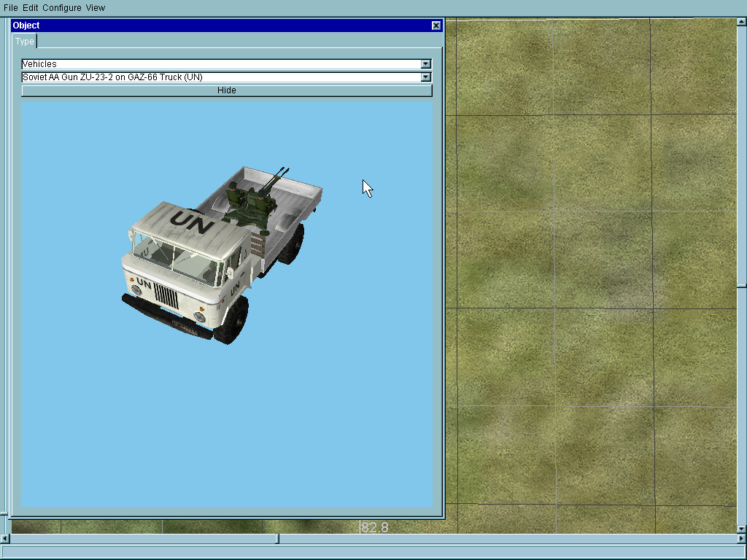The image size is (747, 560).
Task: Click the vertical scrollbar down arrow
Action: point(742,529)
